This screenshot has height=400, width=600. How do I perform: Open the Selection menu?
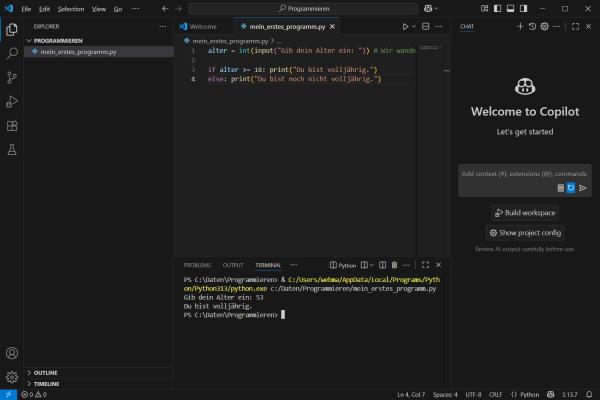[x=71, y=9]
